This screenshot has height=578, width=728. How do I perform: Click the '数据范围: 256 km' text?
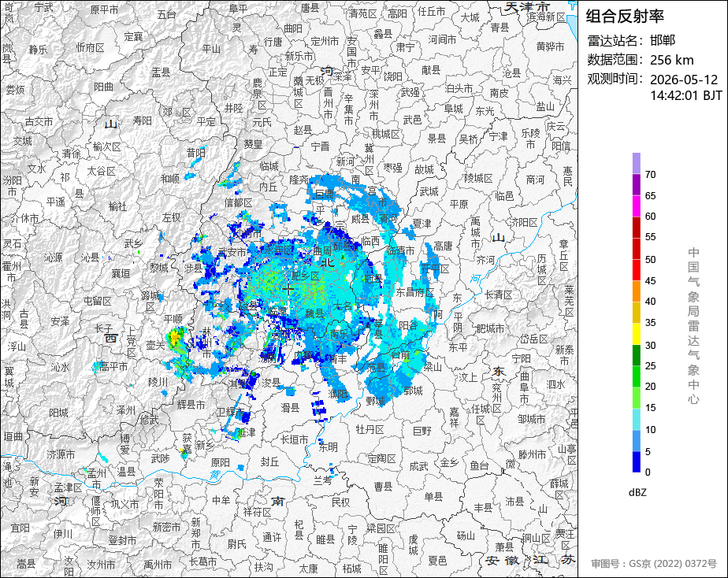(641, 60)
